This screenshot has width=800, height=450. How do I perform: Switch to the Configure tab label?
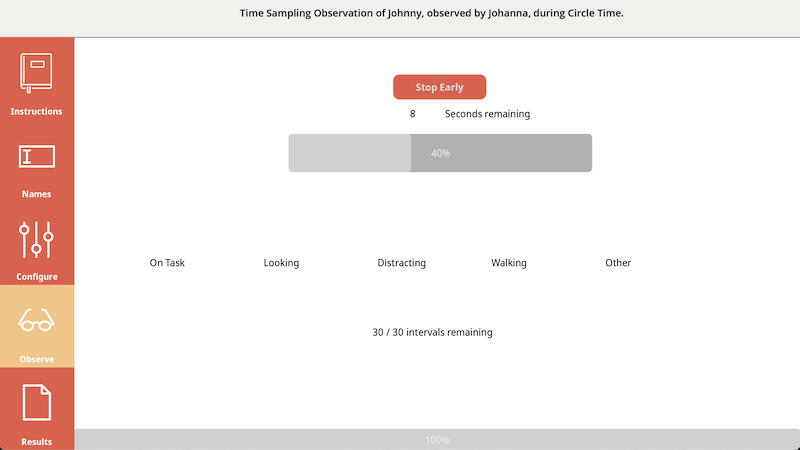[37, 276]
